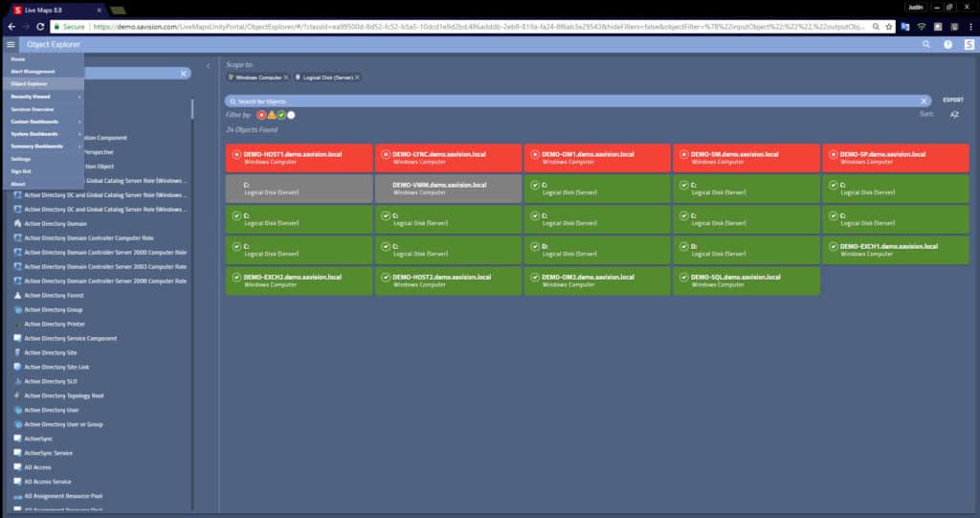Open Alert Management menu item
Viewport: 980px width, 518px height.
(33, 71)
